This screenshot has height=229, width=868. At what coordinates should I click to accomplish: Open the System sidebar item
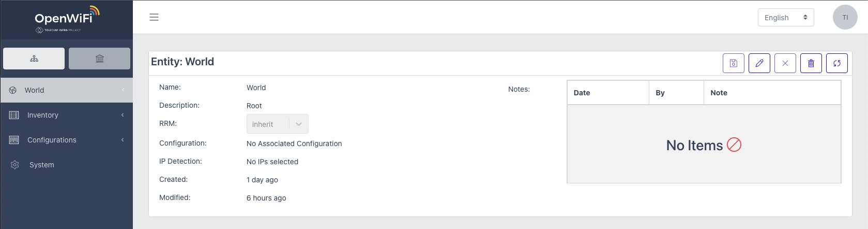(x=42, y=165)
